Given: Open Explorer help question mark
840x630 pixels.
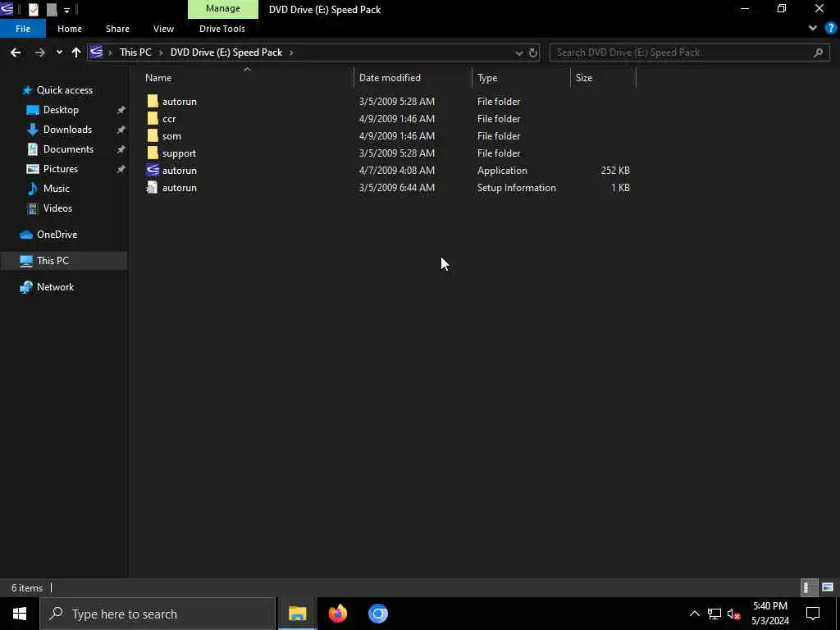Looking at the screenshot, I should click(831, 28).
